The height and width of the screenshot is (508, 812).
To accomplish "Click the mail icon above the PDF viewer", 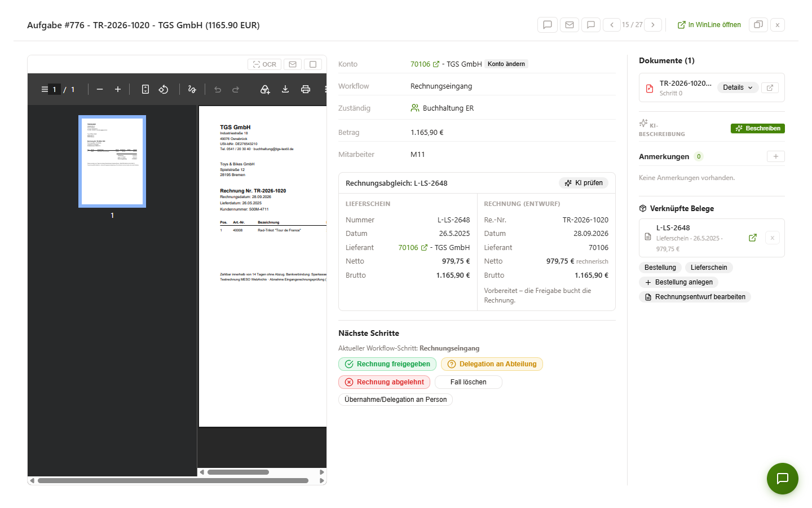I will pos(293,64).
